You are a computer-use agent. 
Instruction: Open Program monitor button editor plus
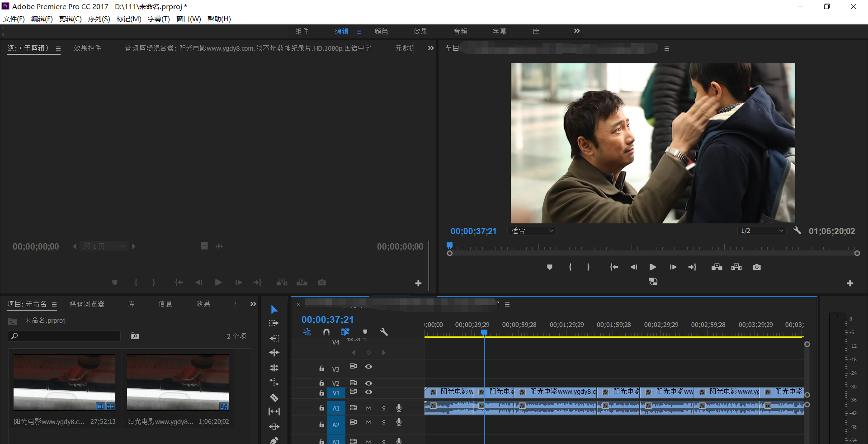850,283
